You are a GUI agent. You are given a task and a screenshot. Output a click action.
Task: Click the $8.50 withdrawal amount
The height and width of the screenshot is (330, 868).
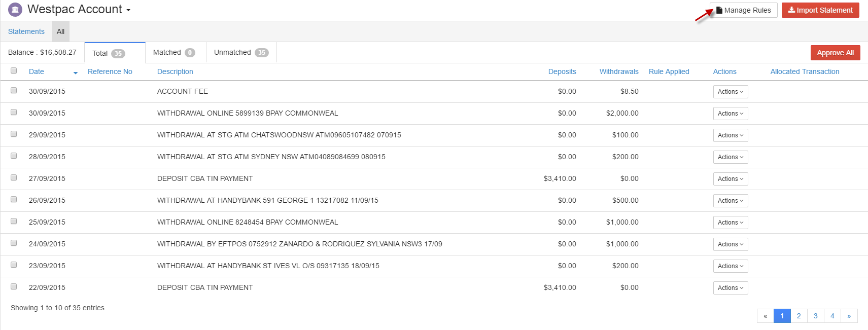[629, 91]
